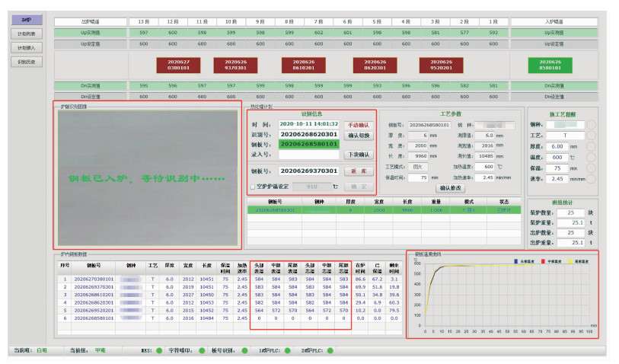Click the empty 录入号 input field

(310, 155)
